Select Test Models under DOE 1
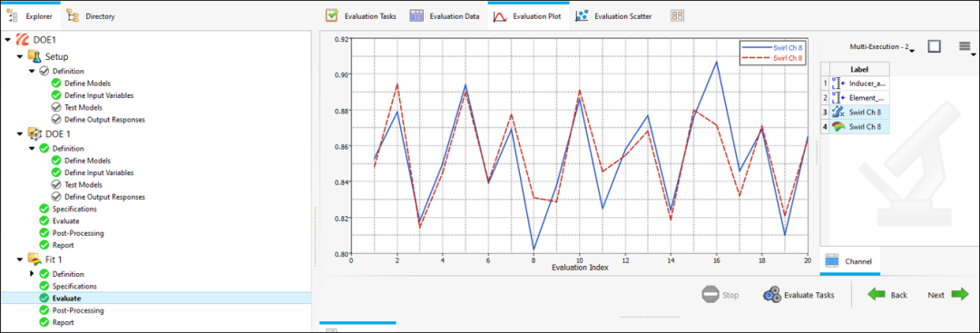Viewport: 980px width, 333px height. 83,185
